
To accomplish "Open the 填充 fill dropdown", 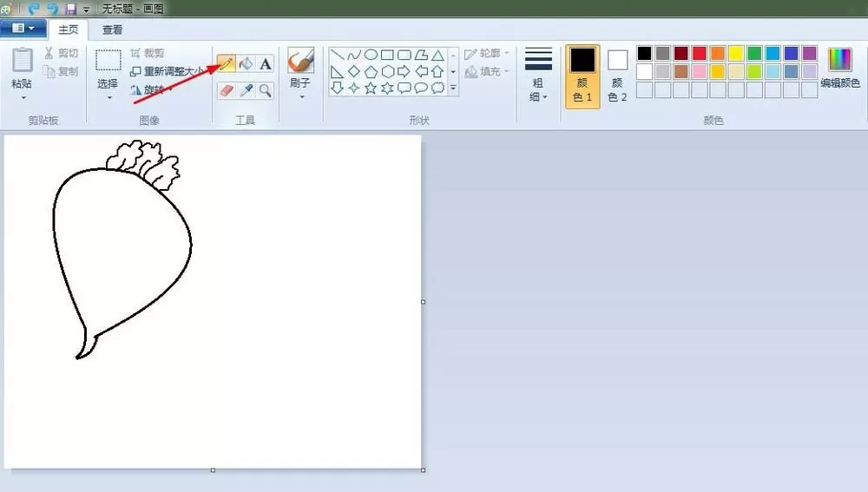I will point(487,71).
